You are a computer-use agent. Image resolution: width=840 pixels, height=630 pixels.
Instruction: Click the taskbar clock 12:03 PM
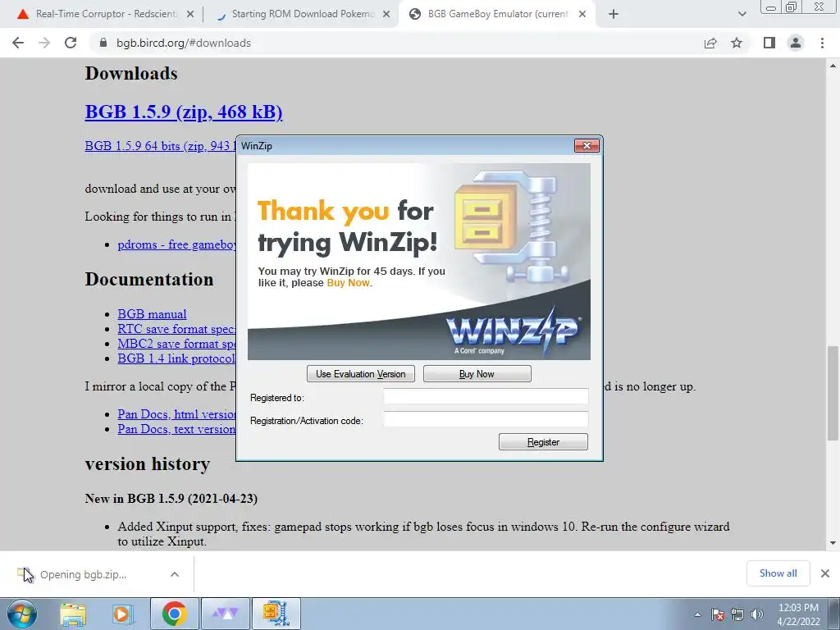click(798, 614)
